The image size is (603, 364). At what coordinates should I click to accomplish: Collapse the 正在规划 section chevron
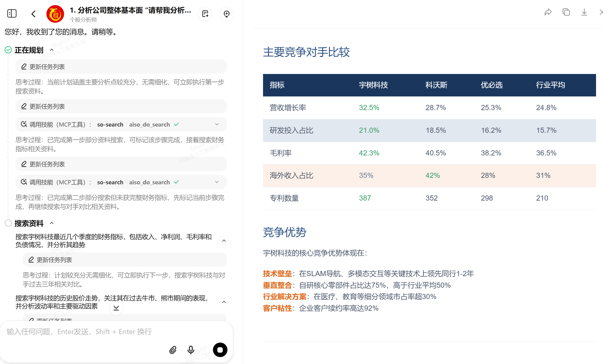[x=52, y=50]
